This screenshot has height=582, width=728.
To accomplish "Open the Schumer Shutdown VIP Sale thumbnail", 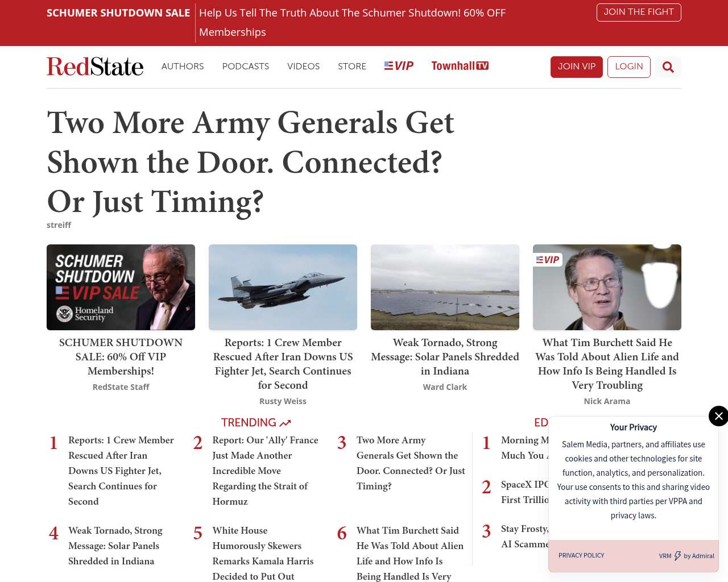I will coord(121,287).
